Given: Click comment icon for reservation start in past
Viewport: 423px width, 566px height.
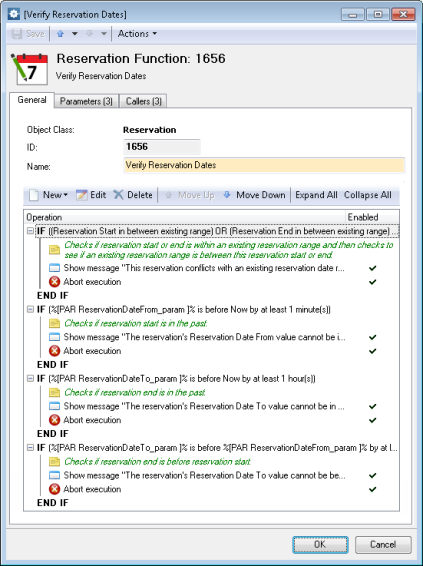Looking at the screenshot, I should (54, 323).
